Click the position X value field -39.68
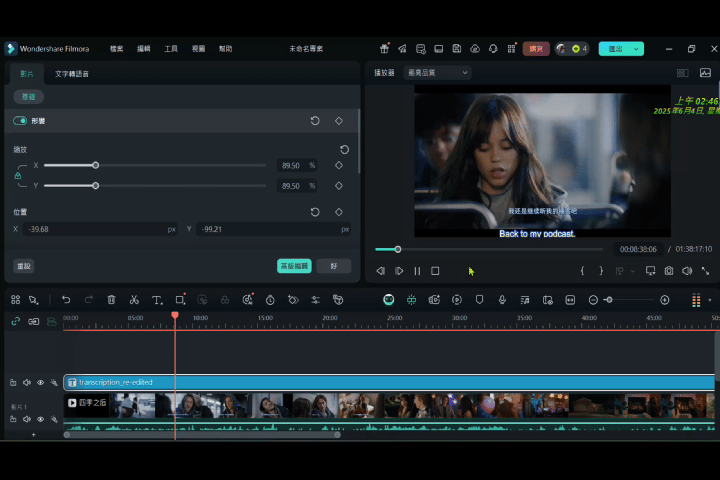 point(101,229)
